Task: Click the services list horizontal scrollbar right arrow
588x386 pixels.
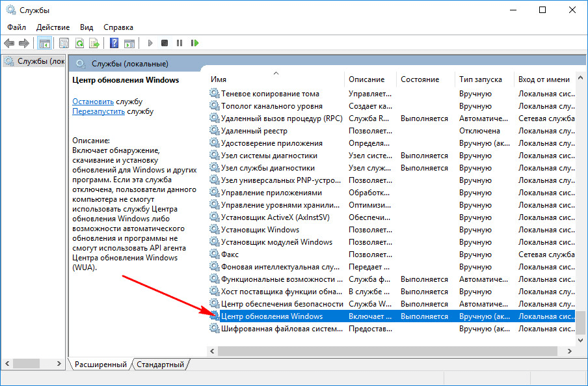Action: [x=570, y=351]
